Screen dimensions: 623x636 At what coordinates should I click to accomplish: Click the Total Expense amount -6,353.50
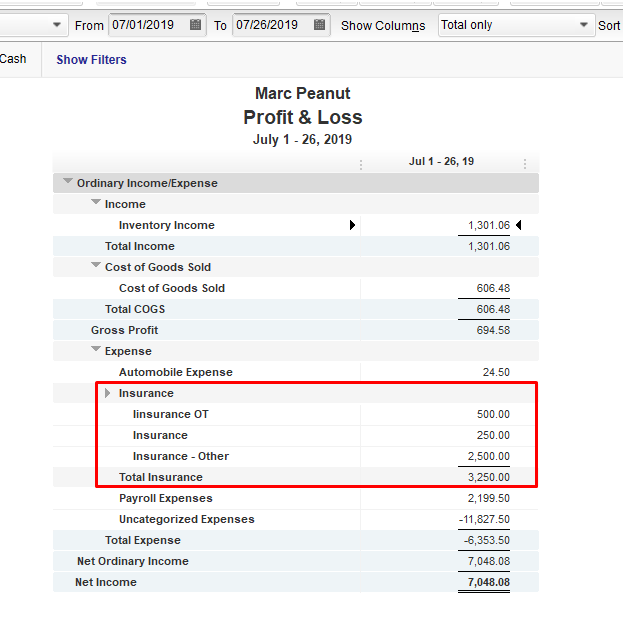point(487,540)
